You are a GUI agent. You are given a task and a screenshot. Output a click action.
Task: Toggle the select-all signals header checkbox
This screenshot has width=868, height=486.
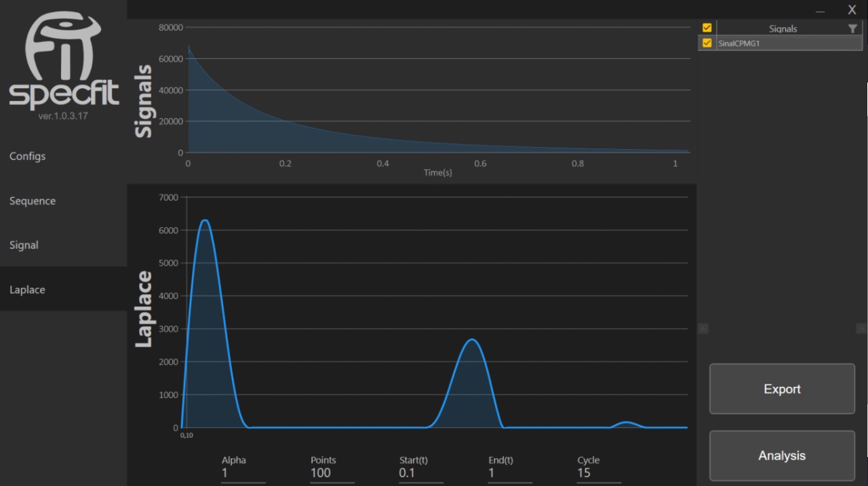click(x=707, y=28)
